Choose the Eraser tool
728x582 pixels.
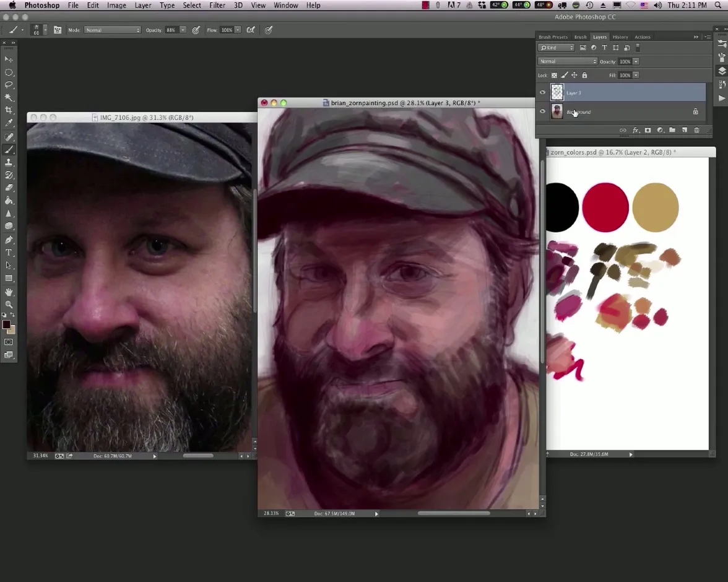[9, 188]
